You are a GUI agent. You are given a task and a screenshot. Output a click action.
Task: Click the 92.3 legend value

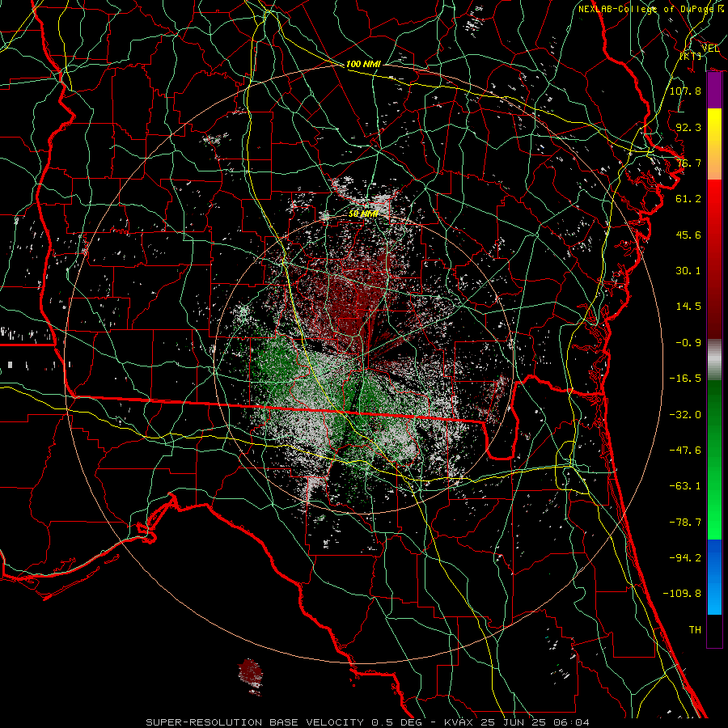(x=688, y=127)
